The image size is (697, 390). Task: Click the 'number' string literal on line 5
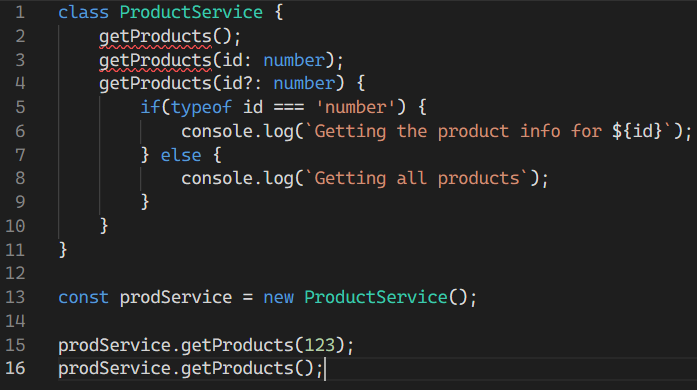[x=355, y=107]
